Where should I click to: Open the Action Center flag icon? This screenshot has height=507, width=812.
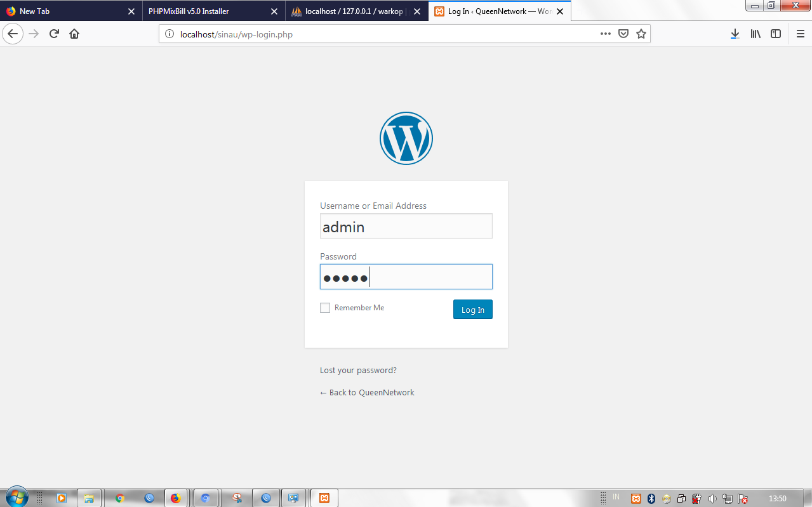pos(743,499)
